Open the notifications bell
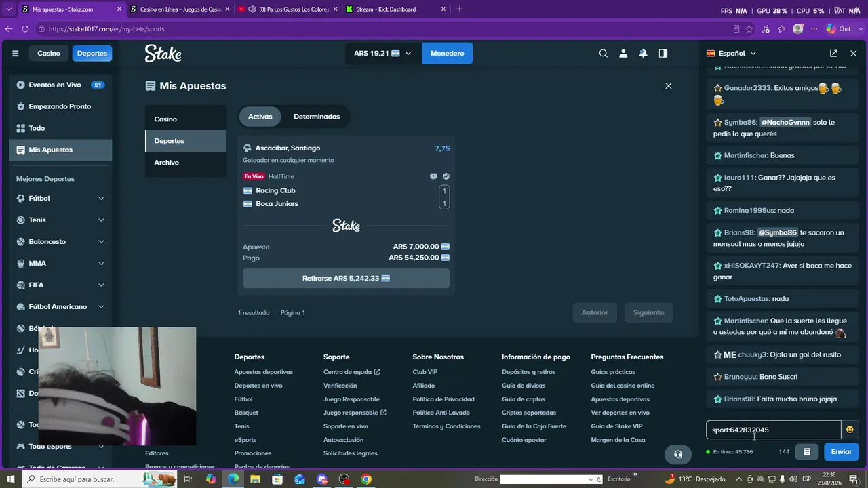This screenshot has height=488, width=868. point(643,54)
